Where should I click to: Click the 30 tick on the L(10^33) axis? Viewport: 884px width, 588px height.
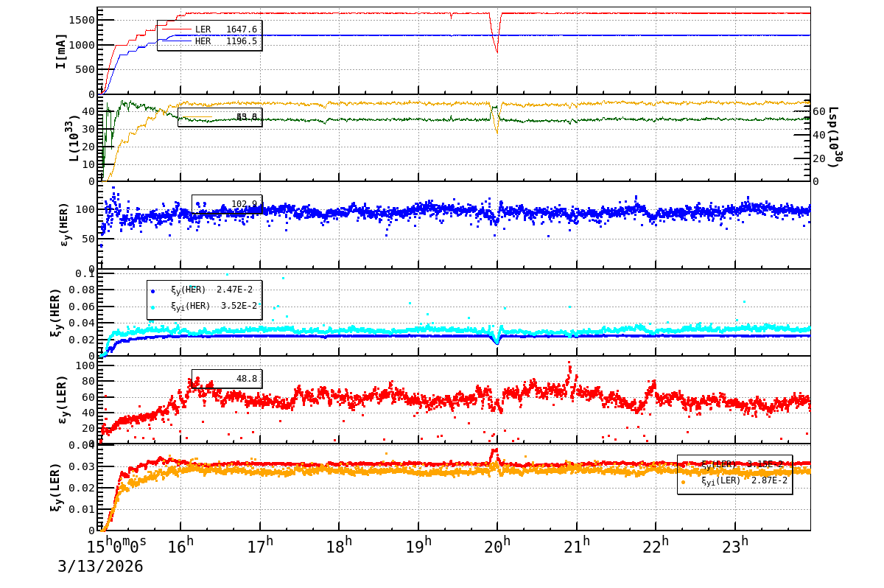point(89,129)
